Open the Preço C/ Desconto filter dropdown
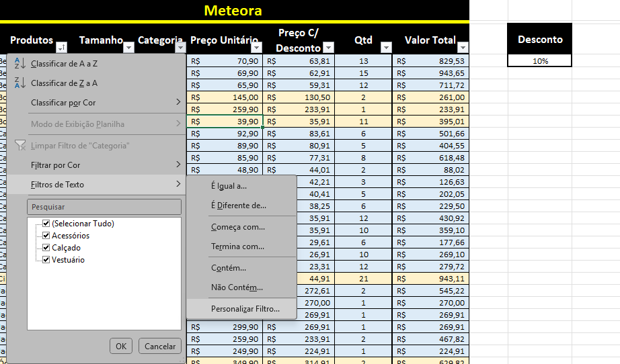 [329, 48]
